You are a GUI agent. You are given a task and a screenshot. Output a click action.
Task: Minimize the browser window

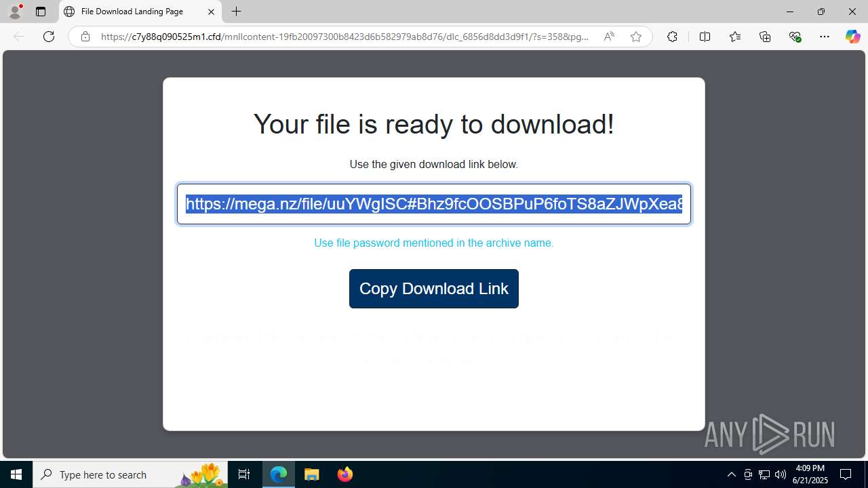click(x=789, y=12)
